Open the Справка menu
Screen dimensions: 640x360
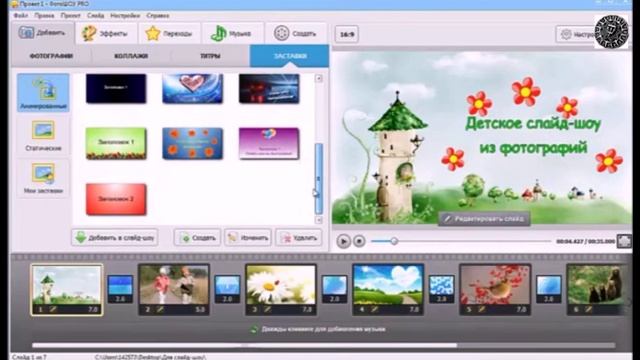point(158,16)
